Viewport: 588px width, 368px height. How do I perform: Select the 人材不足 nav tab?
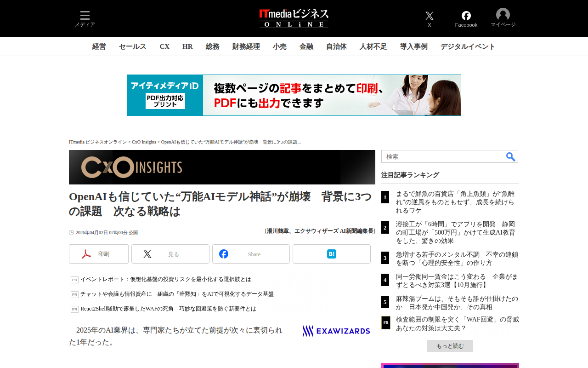tap(373, 46)
